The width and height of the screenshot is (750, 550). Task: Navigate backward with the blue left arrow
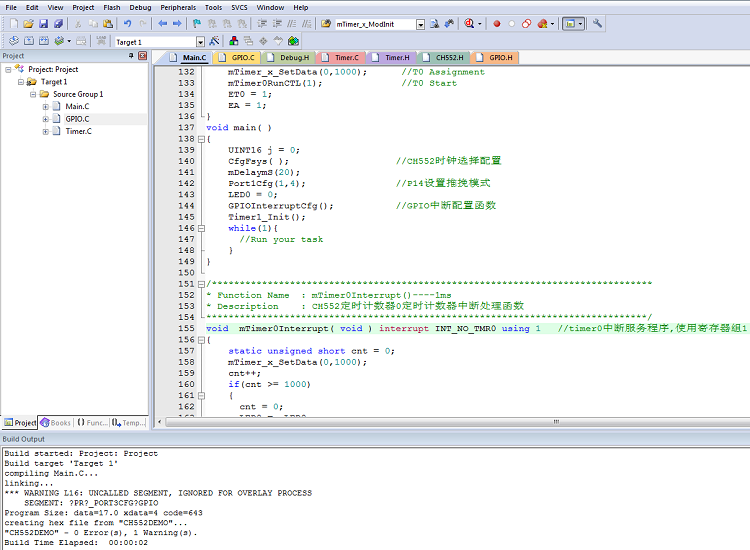[162, 23]
